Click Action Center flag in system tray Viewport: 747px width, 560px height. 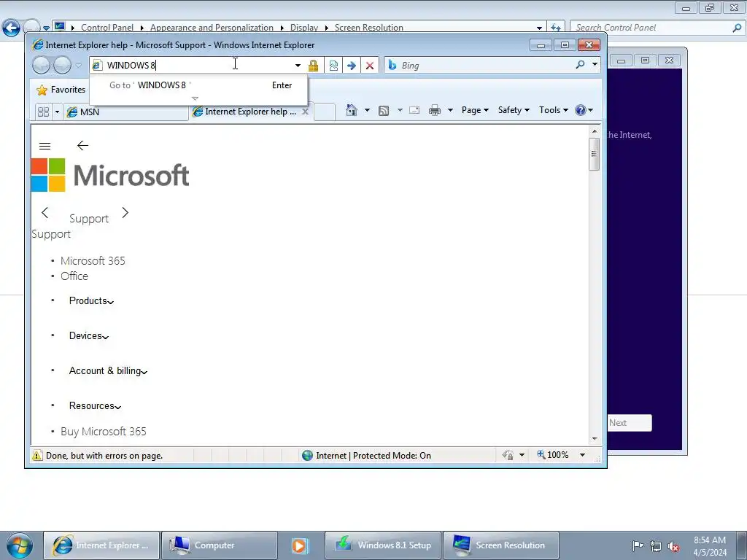638,546
